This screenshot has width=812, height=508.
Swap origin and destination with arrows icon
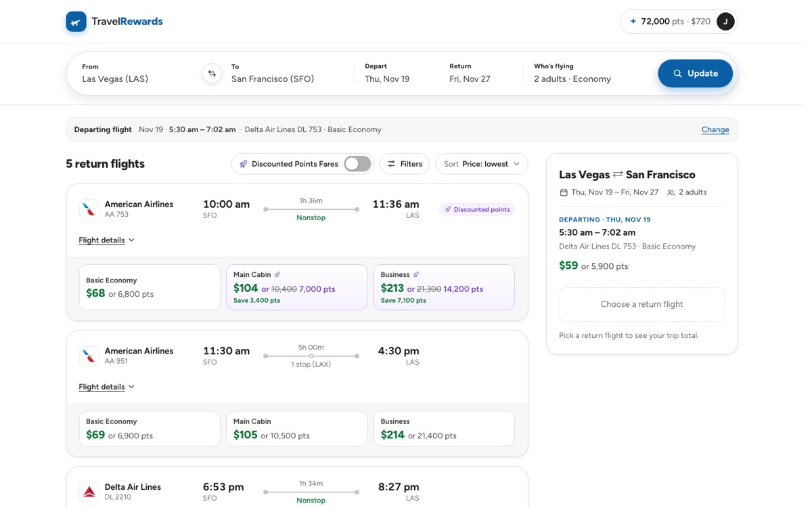(x=212, y=73)
